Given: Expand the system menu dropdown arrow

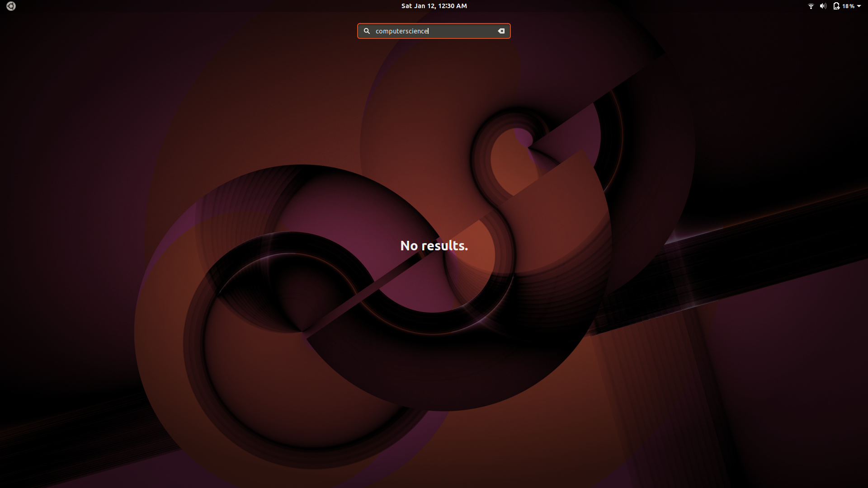Looking at the screenshot, I should [859, 6].
